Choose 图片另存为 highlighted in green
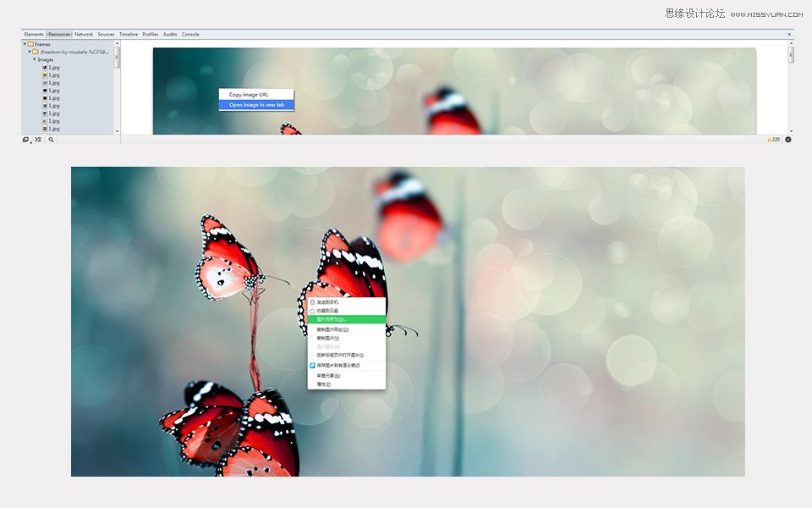Image resolution: width=812 pixels, height=508 pixels. tap(347, 319)
